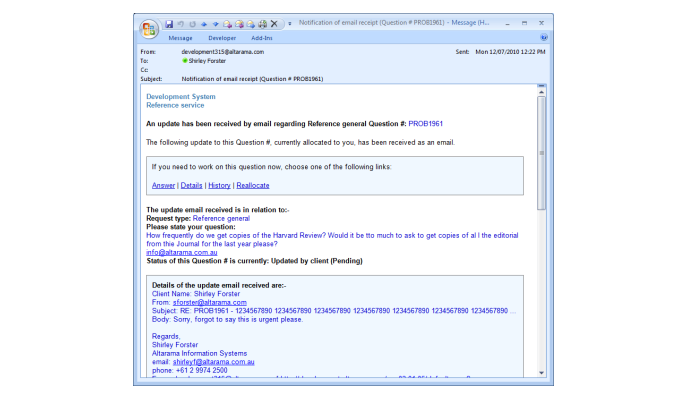Click the window title bar text
The height and width of the screenshot is (402, 689).
tap(394, 23)
